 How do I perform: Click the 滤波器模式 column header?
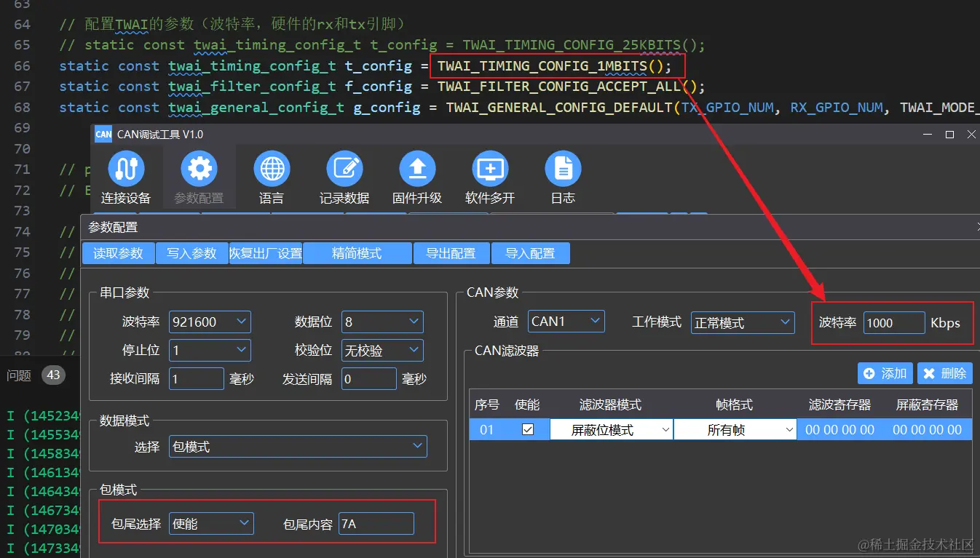pyautogui.click(x=610, y=404)
